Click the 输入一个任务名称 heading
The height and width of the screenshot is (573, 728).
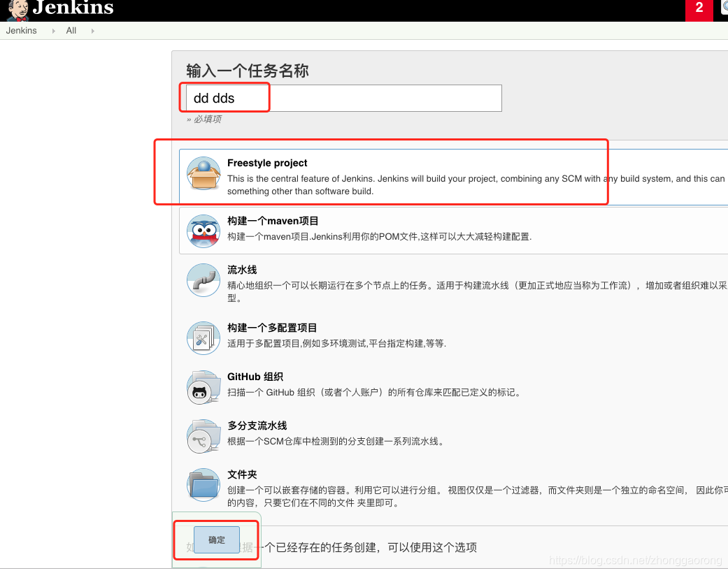(x=248, y=71)
